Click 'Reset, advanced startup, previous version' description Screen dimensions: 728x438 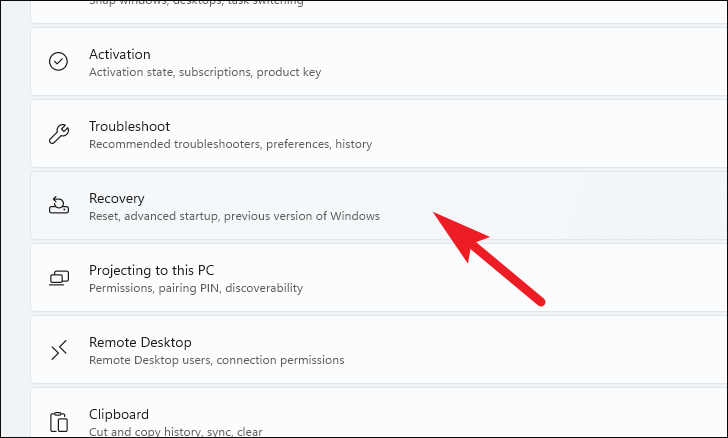coord(234,216)
